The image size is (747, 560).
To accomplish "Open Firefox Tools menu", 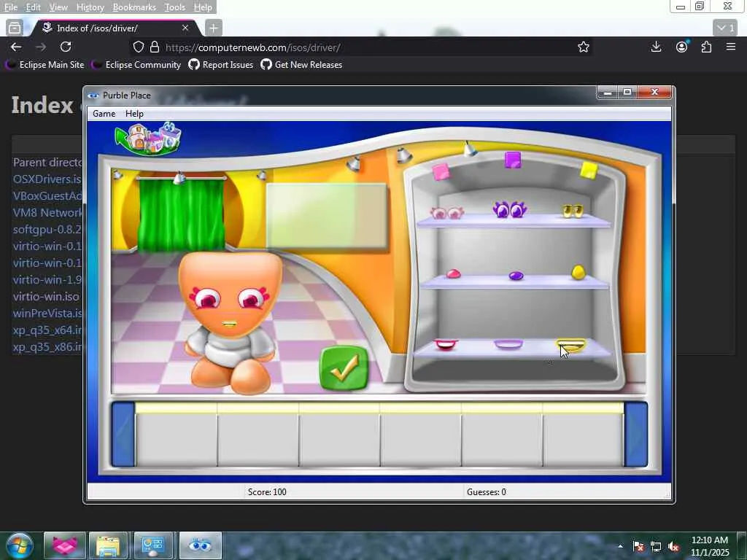I will click(174, 7).
